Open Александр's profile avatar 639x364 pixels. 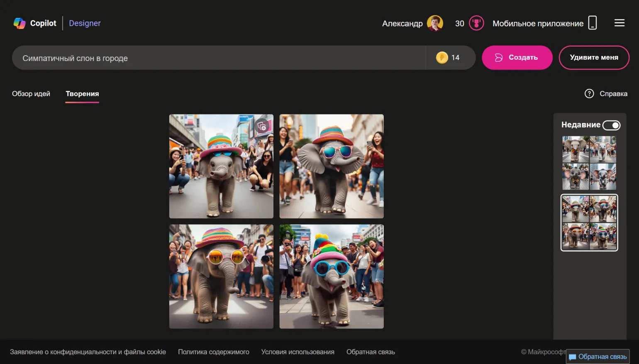(x=435, y=23)
